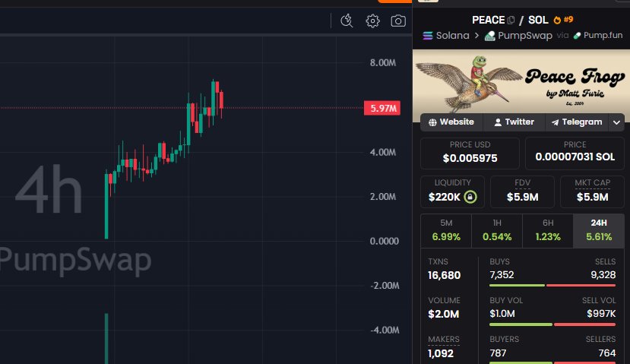
Task: Open the Twitter link button
Action: click(x=514, y=122)
